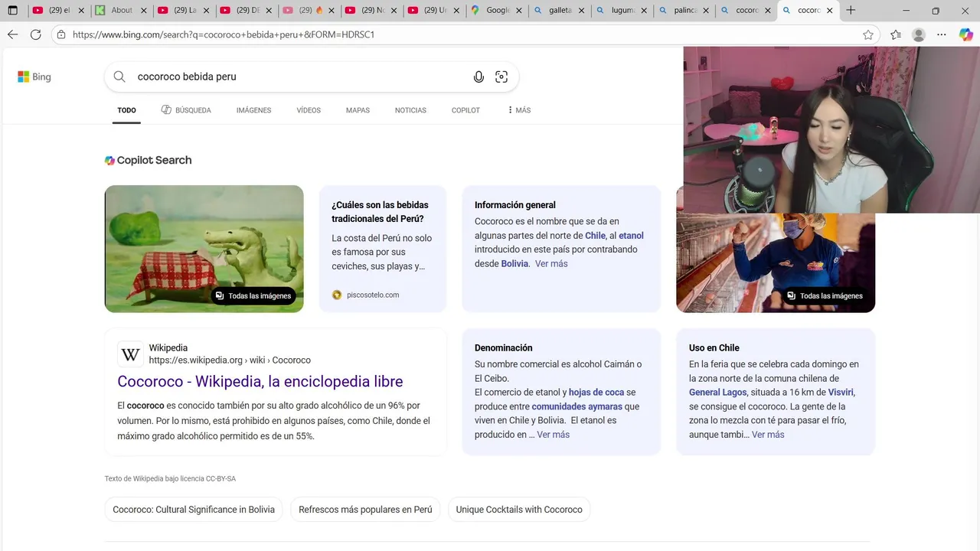Open 'Todas las imágenes' on crocodile image
This screenshot has width=980, height=551.
(253, 295)
